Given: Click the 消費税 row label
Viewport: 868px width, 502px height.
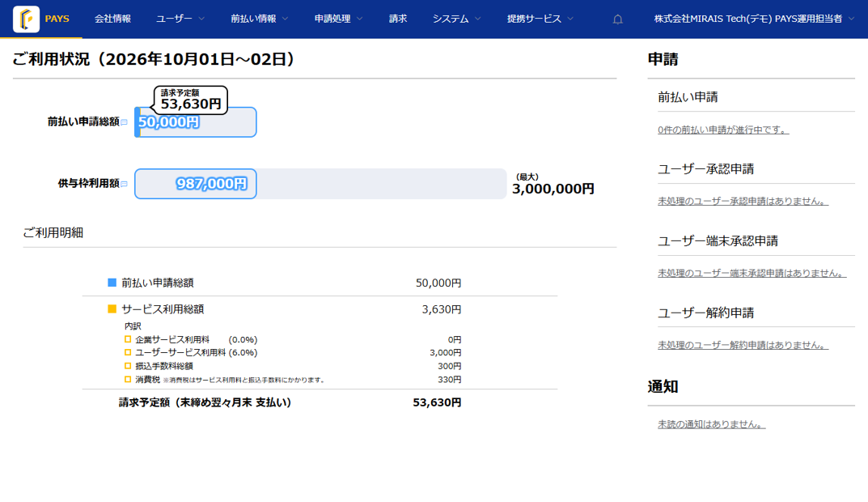Looking at the screenshot, I should tap(147, 380).
